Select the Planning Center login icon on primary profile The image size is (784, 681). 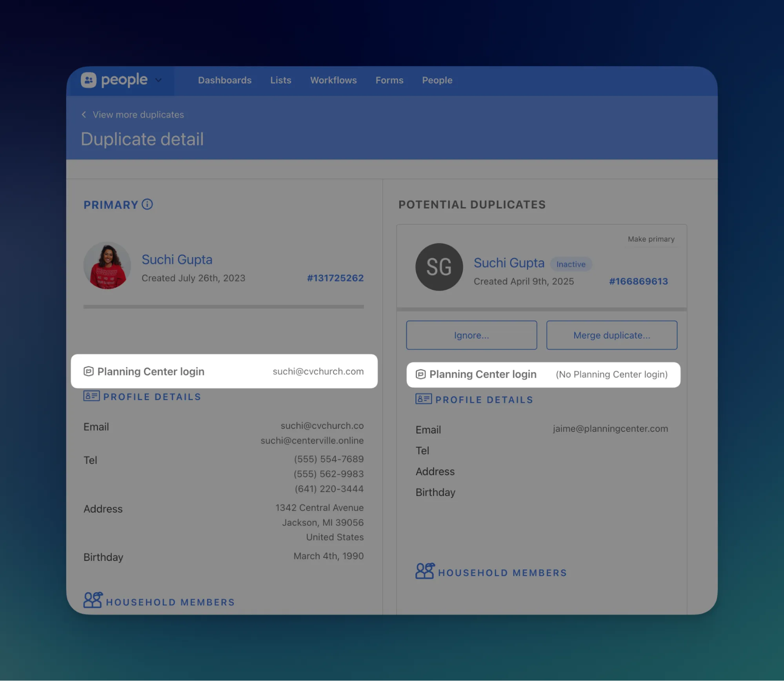[x=89, y=371]
